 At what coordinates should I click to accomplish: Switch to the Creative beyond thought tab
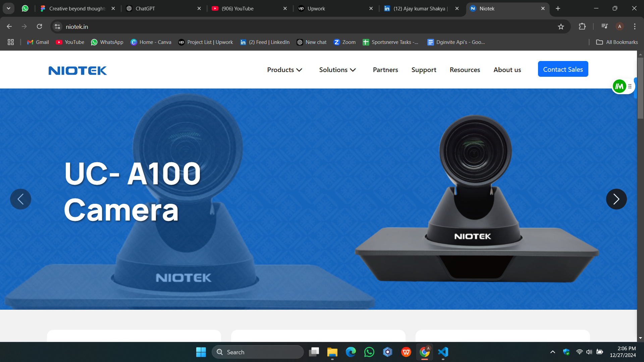(77, 8)
